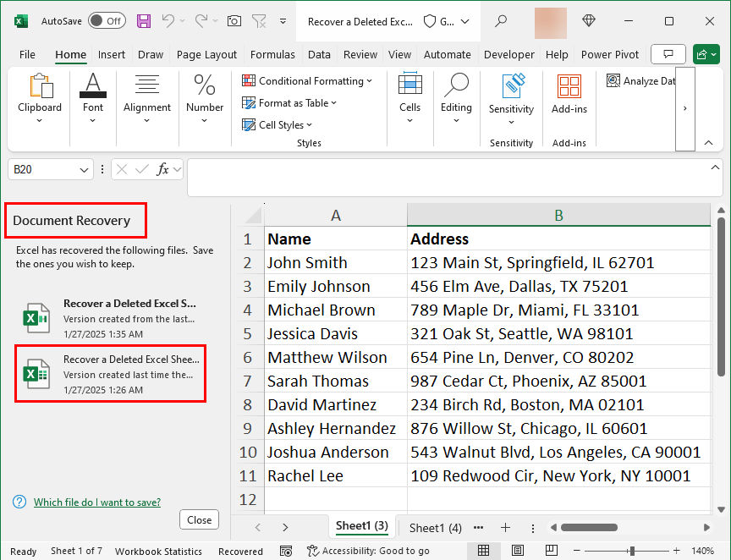
Task: Select the Rachel Lee cell
Action: (x=336, y=476)
